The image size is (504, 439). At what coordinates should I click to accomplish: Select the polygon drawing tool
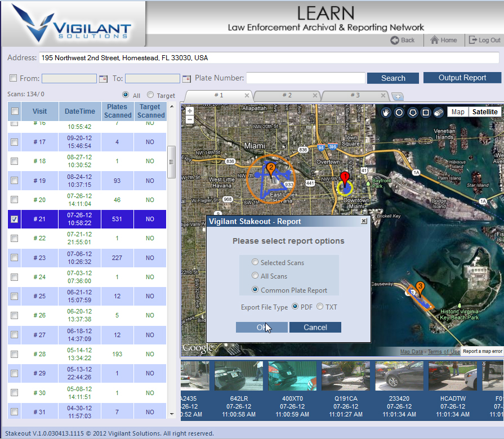point(413,112)
